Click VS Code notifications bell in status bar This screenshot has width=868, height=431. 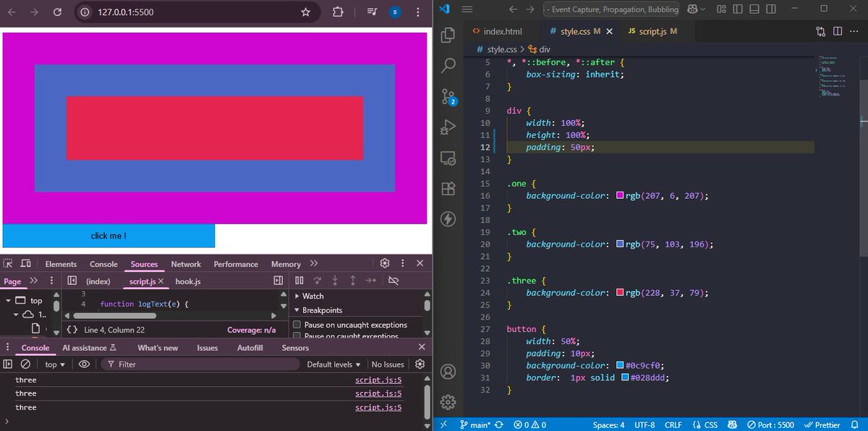[854, 424]
